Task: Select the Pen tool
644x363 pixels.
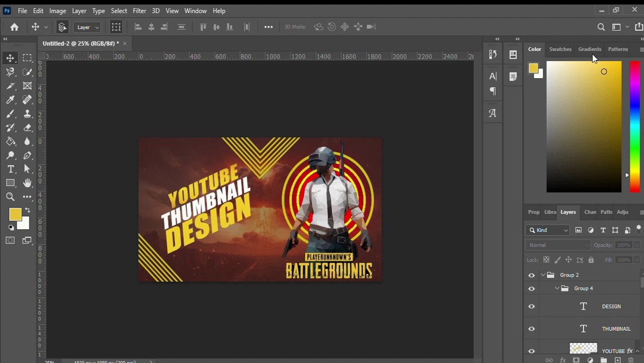Action: [27, 155]
